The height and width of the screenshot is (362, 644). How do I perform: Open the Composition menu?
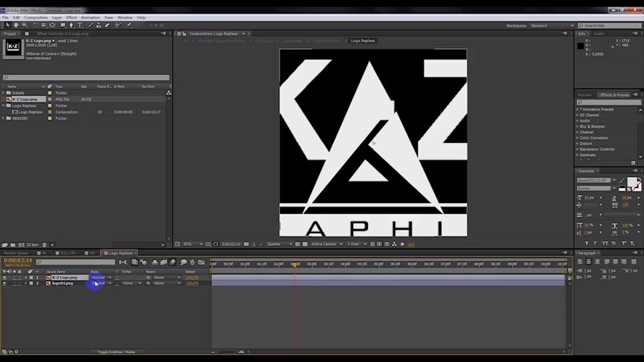36,18
